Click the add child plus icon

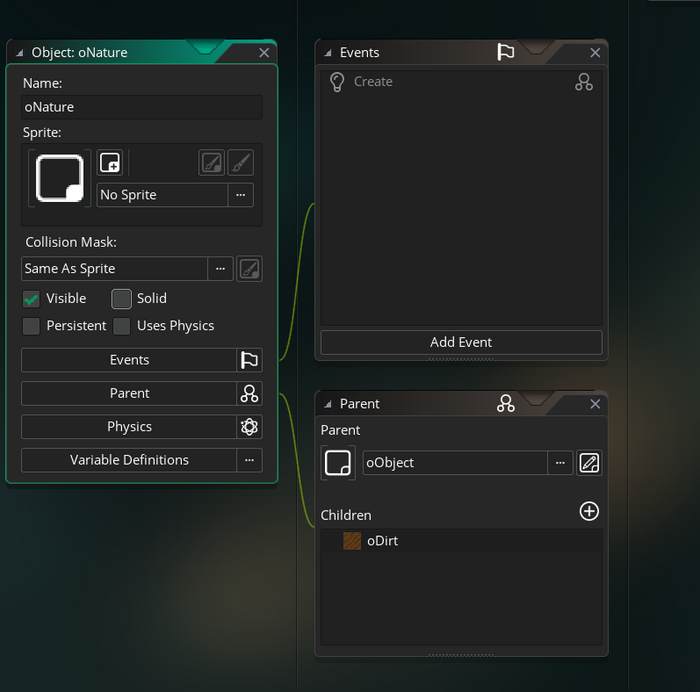click(x=589, y=512)
